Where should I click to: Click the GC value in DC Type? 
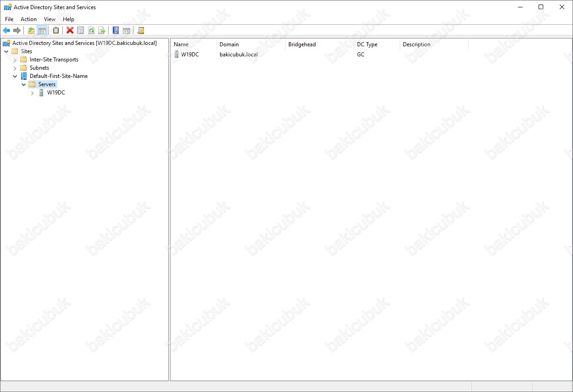tap(361, 54)
